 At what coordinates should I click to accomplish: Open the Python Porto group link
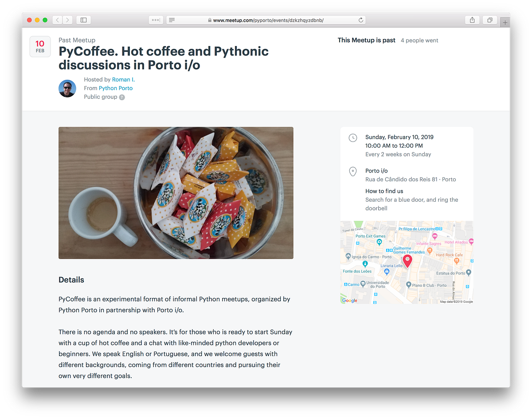pyautogui.click(x=116, y=88)
